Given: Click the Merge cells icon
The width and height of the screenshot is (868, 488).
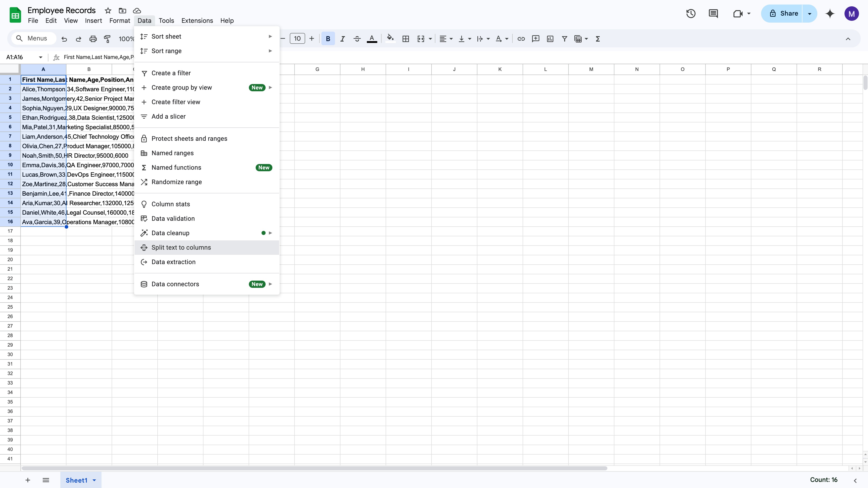Looking at the screenshot, I should (421, 39).
